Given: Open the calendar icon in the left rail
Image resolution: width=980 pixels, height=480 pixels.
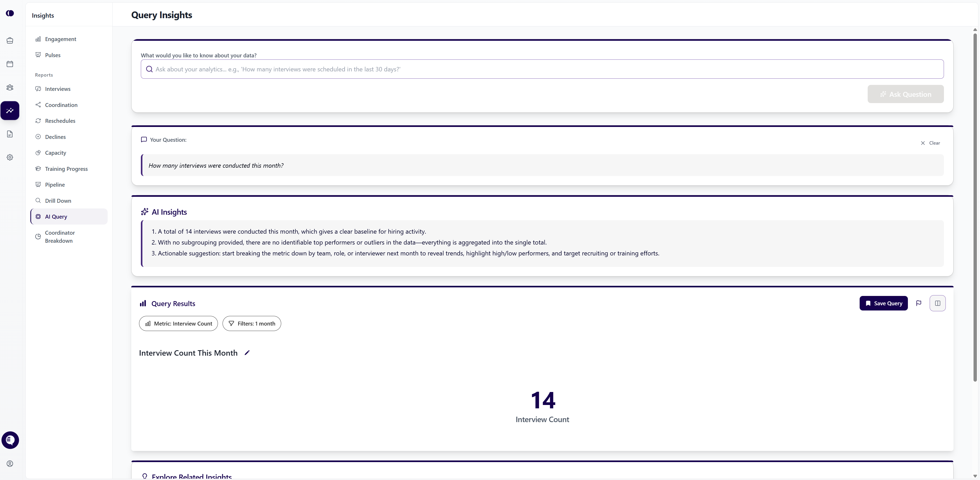Looking at the screenshot, I should click(10, 64).
